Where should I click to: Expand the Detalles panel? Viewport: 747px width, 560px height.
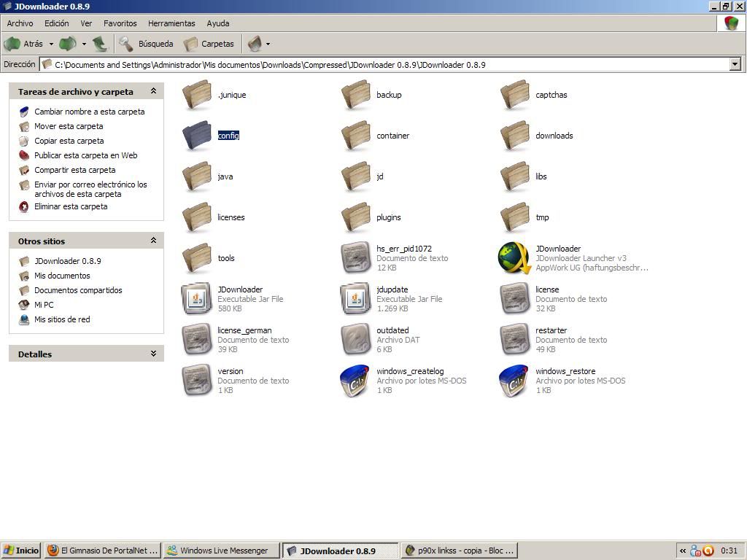153,354
